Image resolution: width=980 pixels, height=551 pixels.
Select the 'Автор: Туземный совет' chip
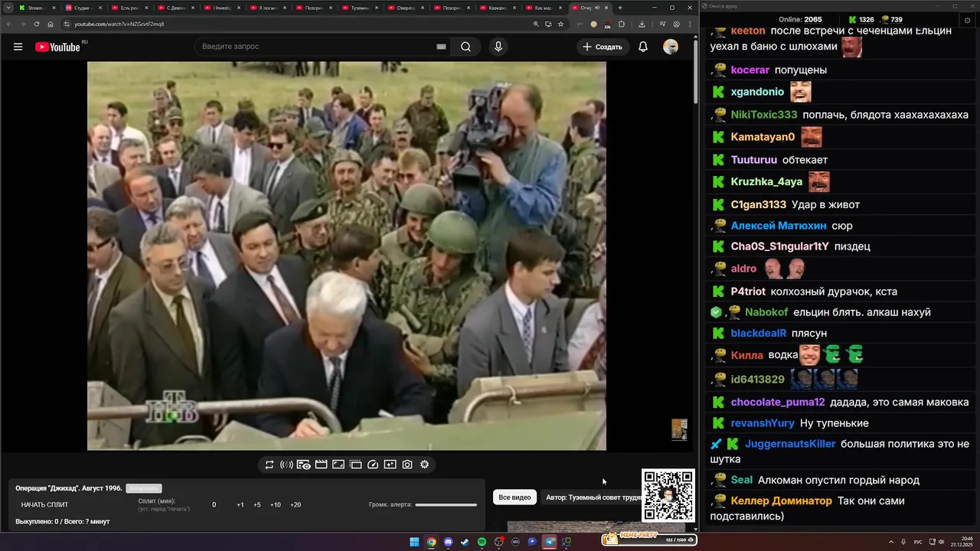coord(593,497)
